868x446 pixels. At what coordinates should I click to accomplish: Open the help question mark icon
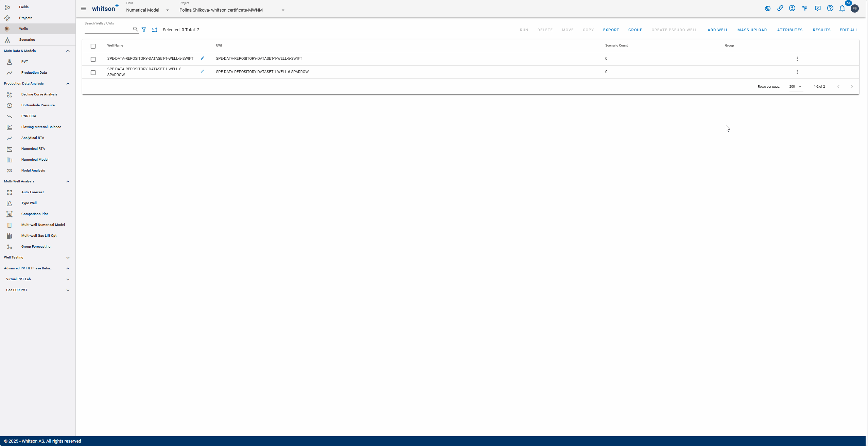[x=830, y=8]
